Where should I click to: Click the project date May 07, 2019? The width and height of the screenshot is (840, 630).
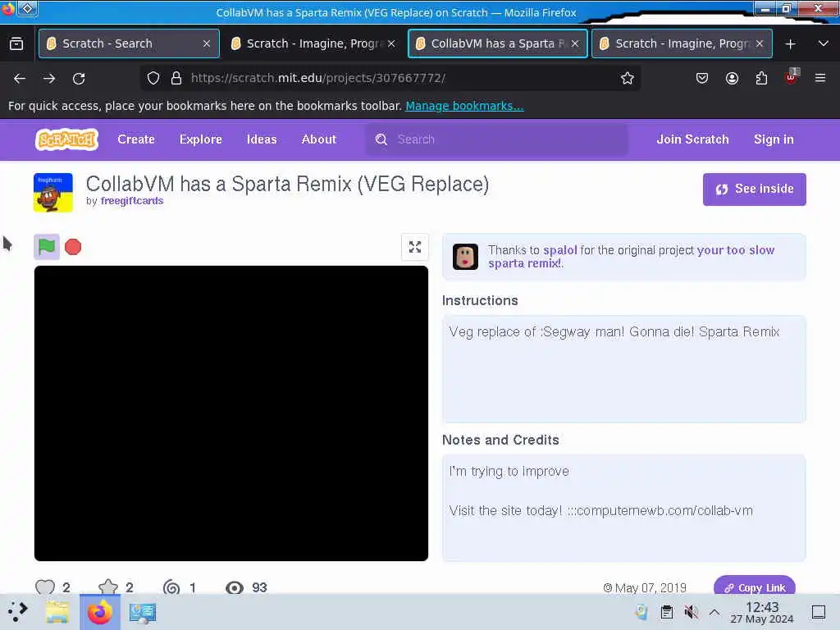645,587
